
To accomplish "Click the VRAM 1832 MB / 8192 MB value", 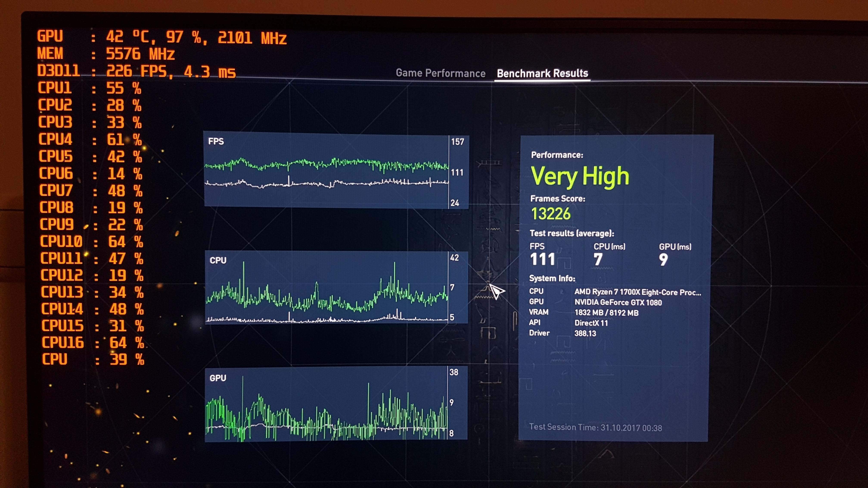I will pos(606,313).
